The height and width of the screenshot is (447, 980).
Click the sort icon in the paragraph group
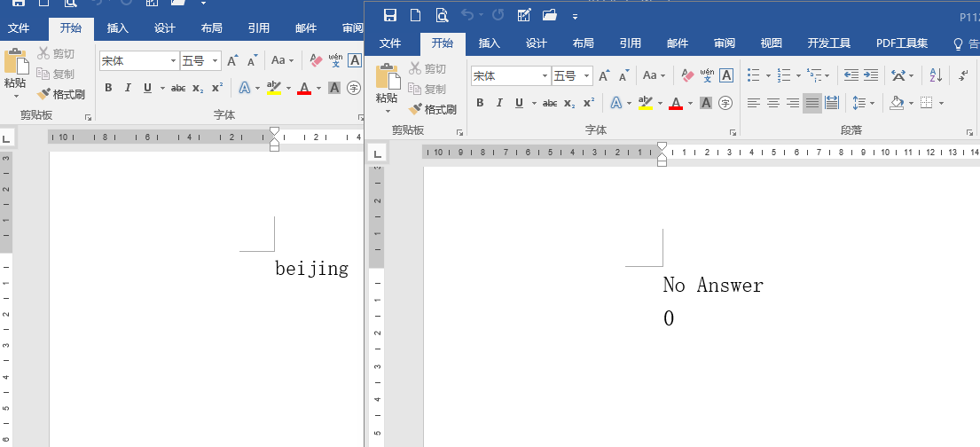coord(936,75)
